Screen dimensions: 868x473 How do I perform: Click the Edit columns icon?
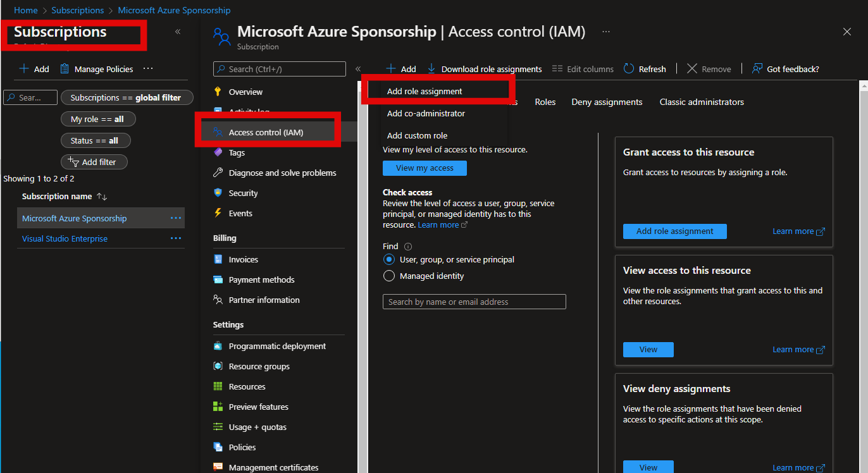click(x=557, y=69)
